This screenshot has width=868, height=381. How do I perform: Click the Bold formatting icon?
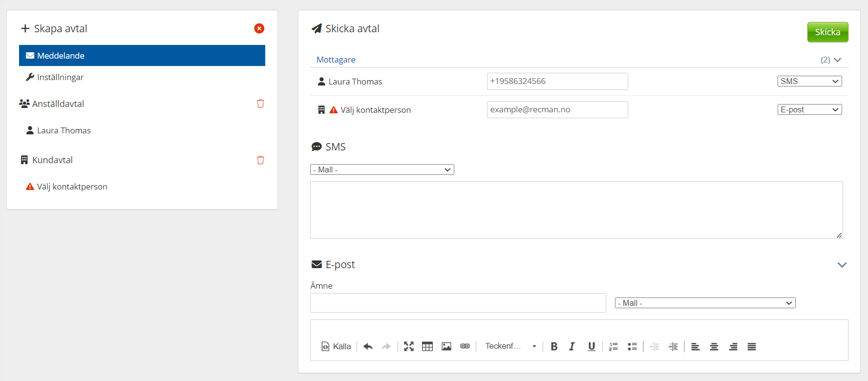554,346
